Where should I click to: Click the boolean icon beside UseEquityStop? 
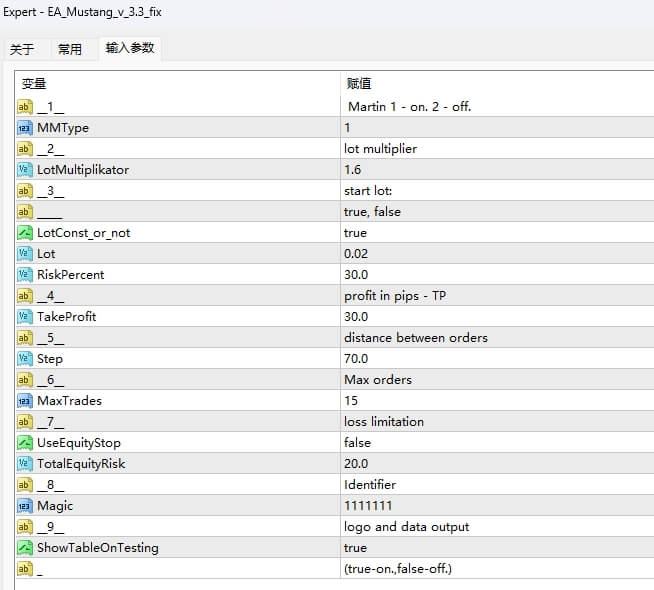[x=25, y=443]
